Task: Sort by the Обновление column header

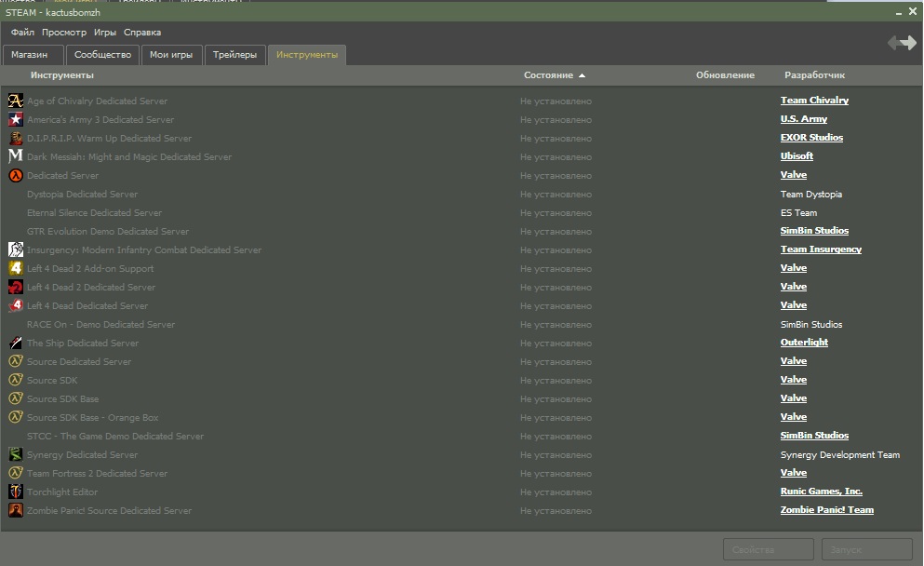Action: tap(725, 75)
